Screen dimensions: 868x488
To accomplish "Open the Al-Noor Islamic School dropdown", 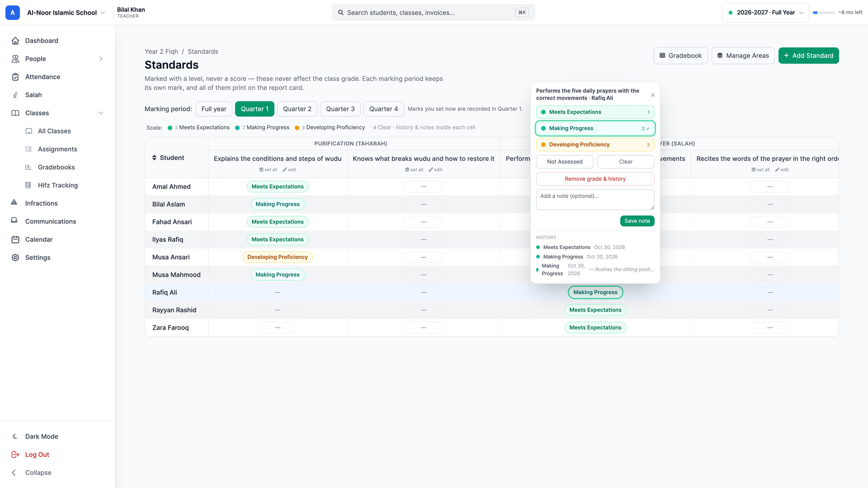I will (x=66, y=12).
